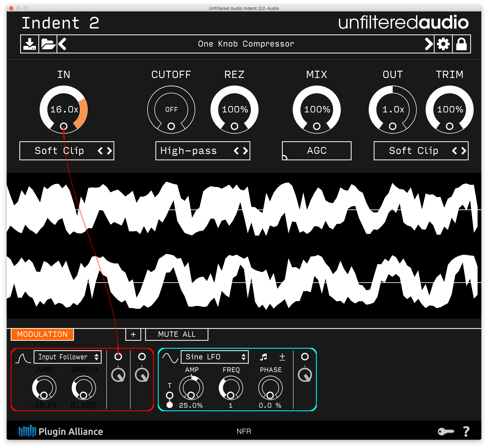Image resolution: width=488 pixels, height=448 pixels.
Task: Click OUT knob modulation input port
Action: click(x=392, y=126)
